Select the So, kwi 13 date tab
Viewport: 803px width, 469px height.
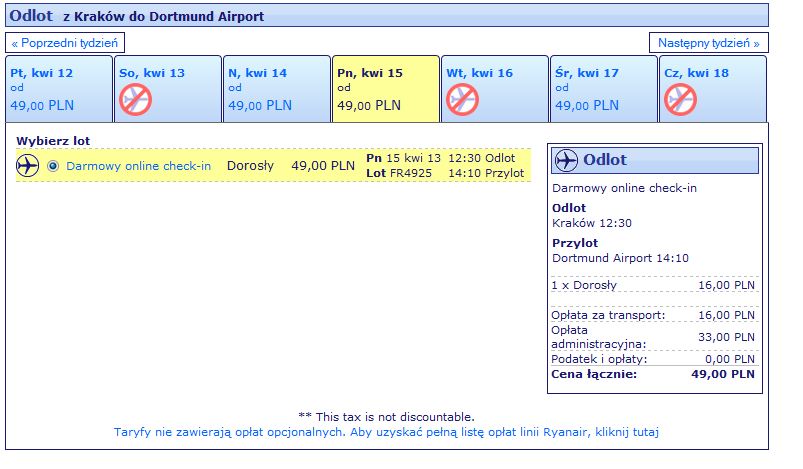tap(168, 89)
